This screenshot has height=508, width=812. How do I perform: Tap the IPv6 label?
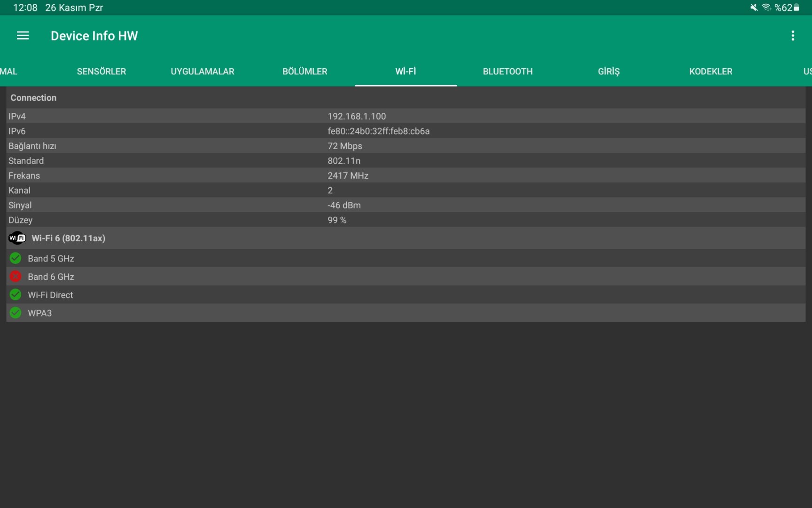[17, 131]
